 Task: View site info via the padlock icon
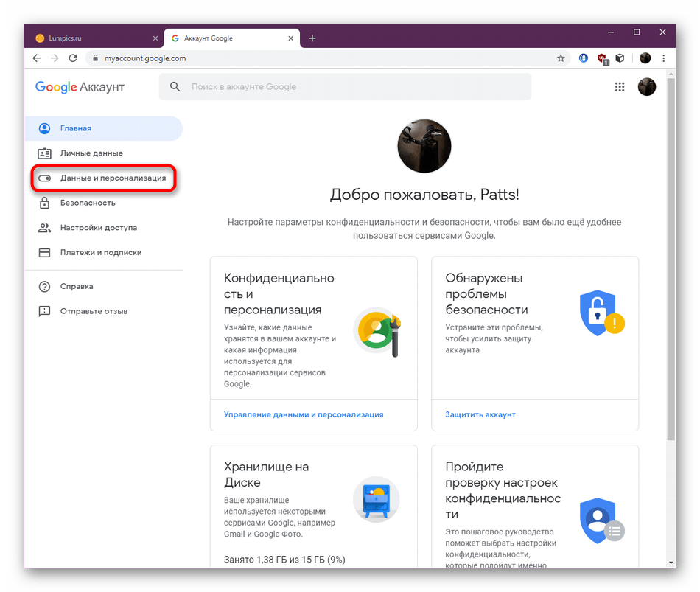(95, 58)
